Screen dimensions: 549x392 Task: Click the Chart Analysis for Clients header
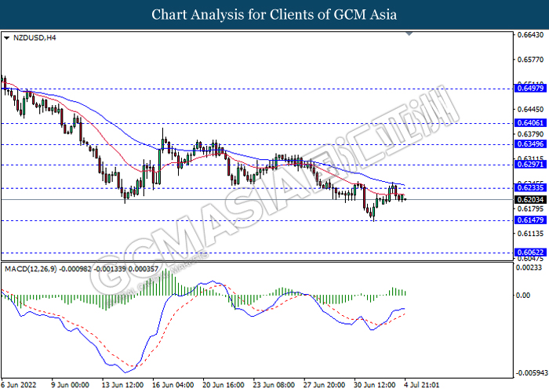pyautogui.click(x=274, y=14)
